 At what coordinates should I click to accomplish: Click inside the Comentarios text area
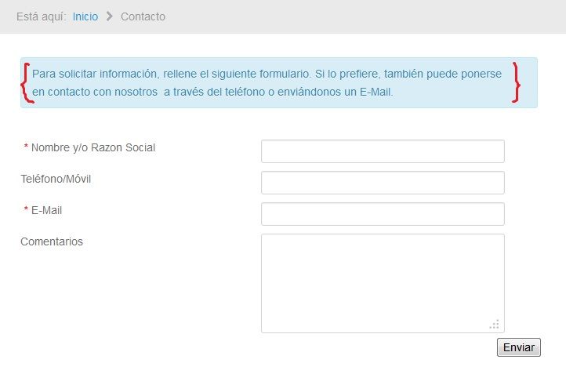click(x=383, y=283)
